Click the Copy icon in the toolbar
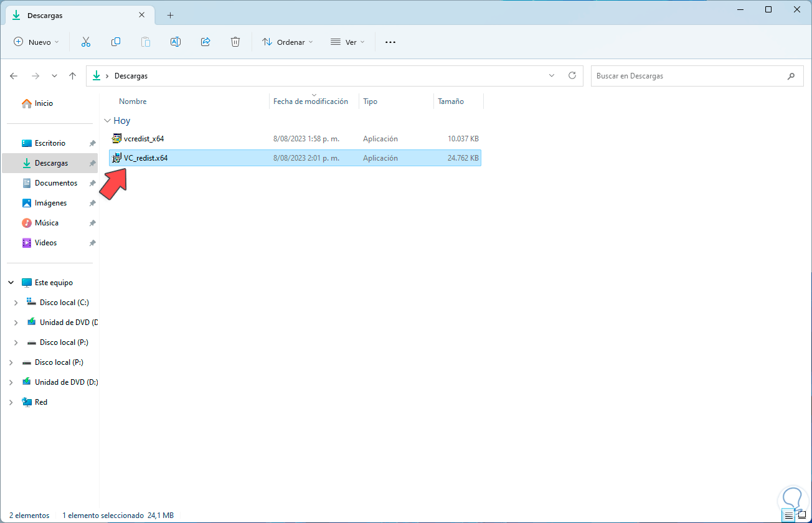The height and width of the screenshot is (523, 812). click(x=116, y=42)
